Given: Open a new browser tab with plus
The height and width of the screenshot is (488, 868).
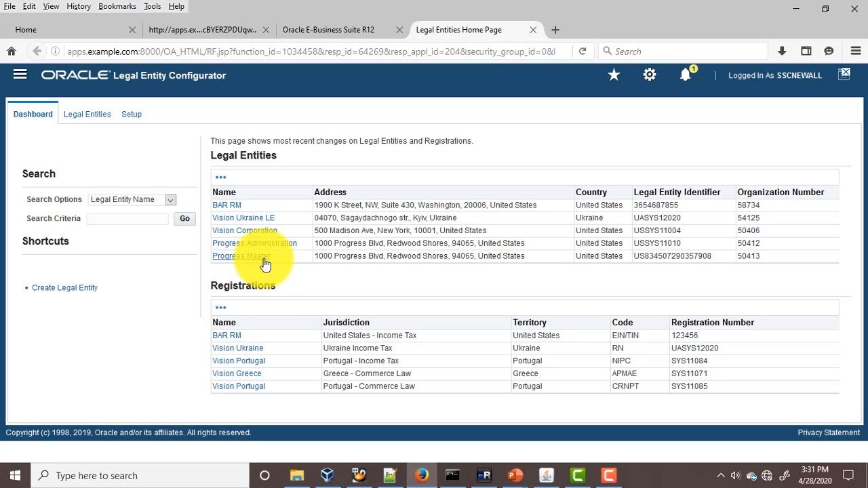Looking at the screenshot, I should click(555, 30).
